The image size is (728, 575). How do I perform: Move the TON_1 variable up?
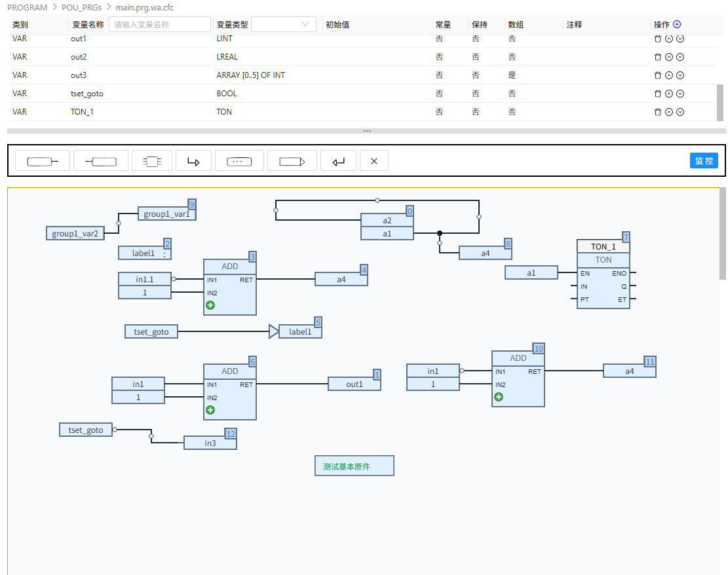[x=669, y=112]
